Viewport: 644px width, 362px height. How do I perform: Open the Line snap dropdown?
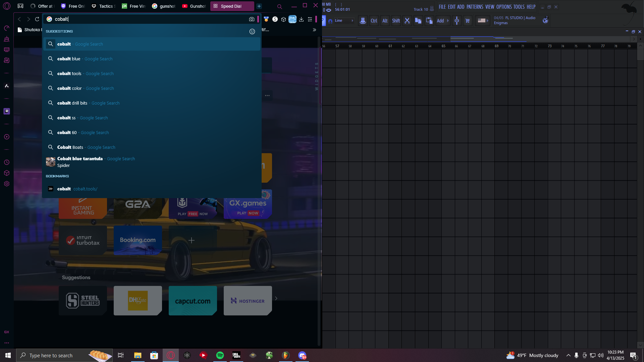pyautogui.click(x=344, y=21)
